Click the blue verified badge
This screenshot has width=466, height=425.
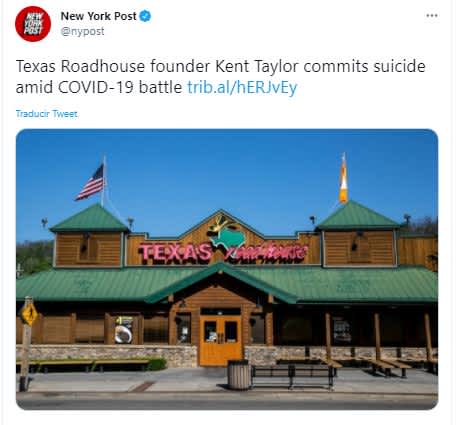pyautogui.click(x=145, y=16)
